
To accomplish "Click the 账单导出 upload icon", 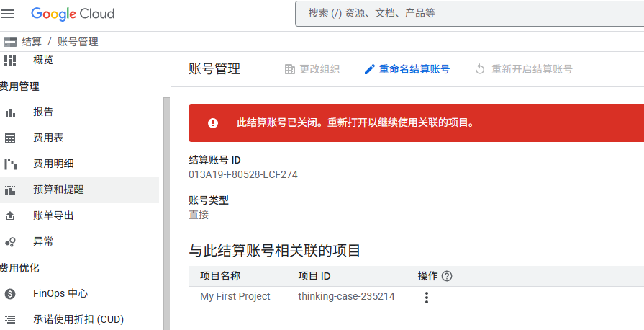I will [x=10, y=215].
